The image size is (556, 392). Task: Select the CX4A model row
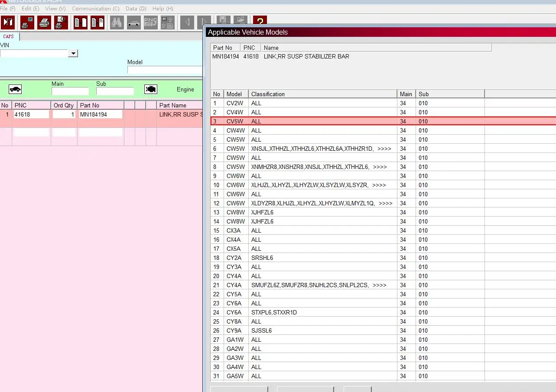(x=383, y=240)
